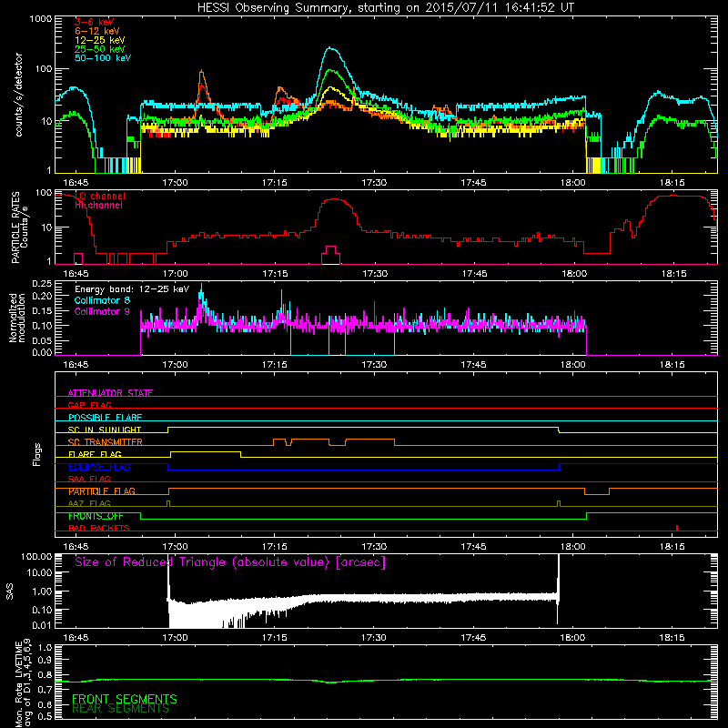This screenshot has width=728, height=728.
Task: Click the POSSIBLE FLARE flag label
Action: tap(105, 418)
